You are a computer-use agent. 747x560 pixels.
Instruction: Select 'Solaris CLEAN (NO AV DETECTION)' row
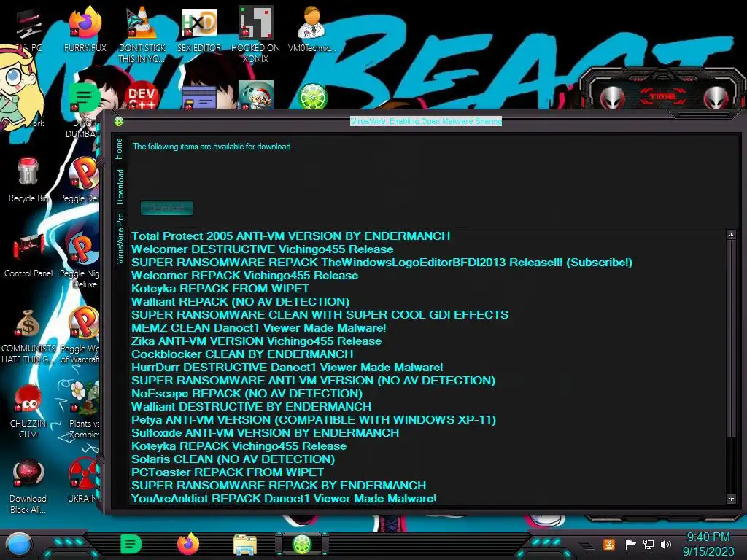233,459
